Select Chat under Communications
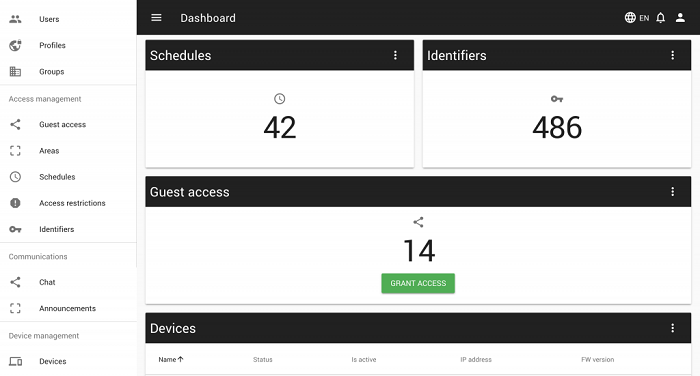700x376 pixels. click(x=47, y=282)
